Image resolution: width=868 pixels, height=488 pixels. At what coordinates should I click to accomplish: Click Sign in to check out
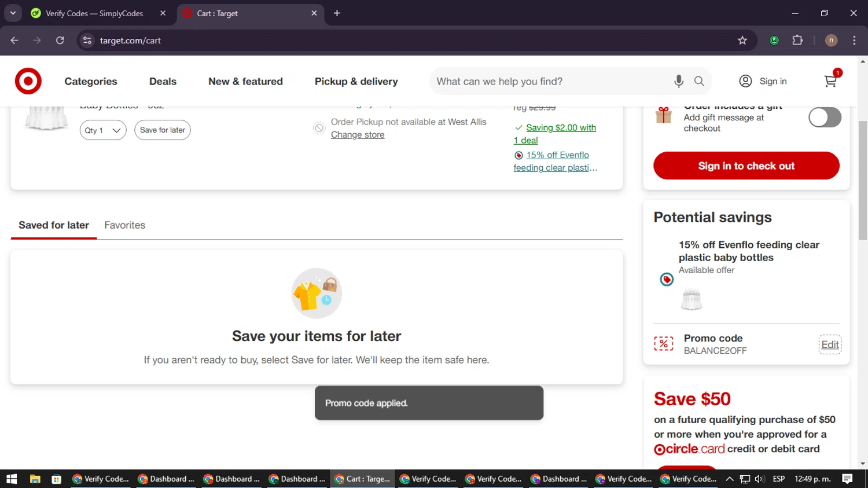pyautogui.click(x=746, y=166)
